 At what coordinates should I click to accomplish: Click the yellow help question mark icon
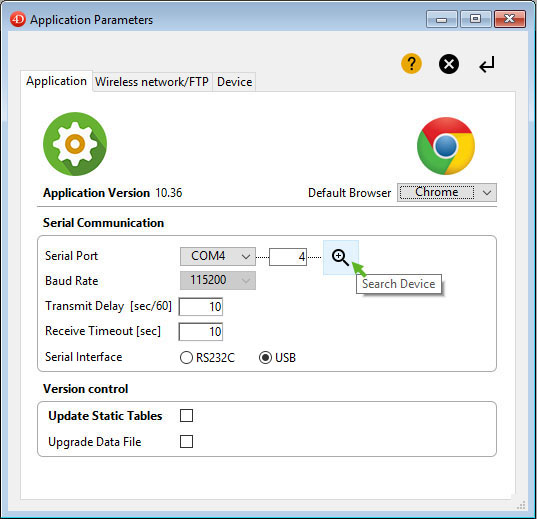click(x=411, y=64)
